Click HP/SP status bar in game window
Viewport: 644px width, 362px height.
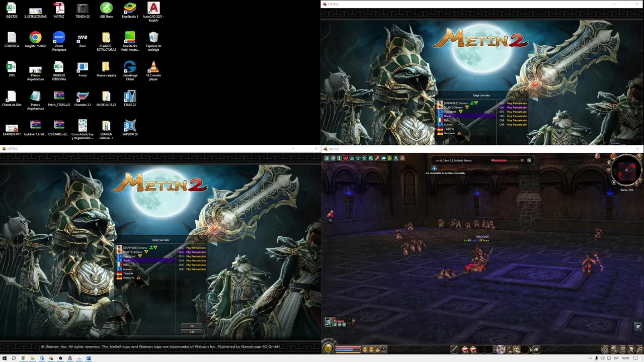click(348, 349)
